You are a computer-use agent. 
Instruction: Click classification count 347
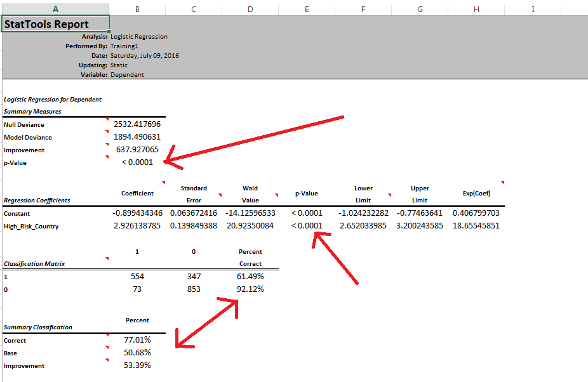point(194,276)
